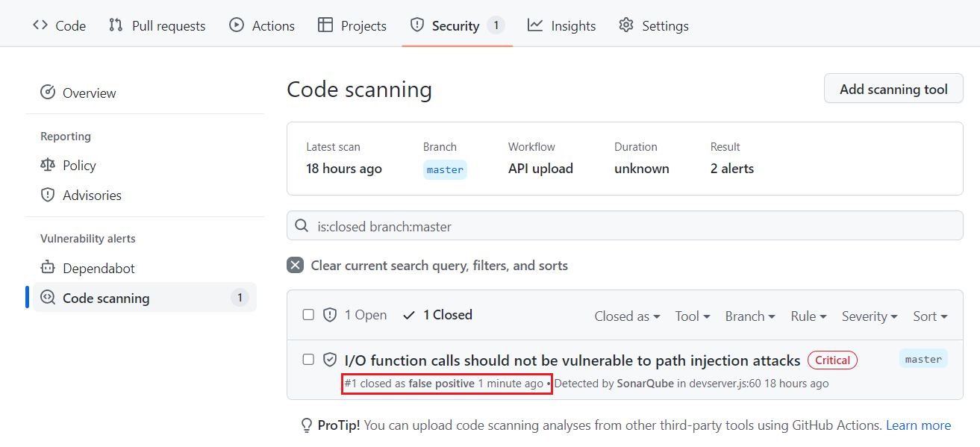
Task: Click inside the search query field
Action: coord(522,225)
